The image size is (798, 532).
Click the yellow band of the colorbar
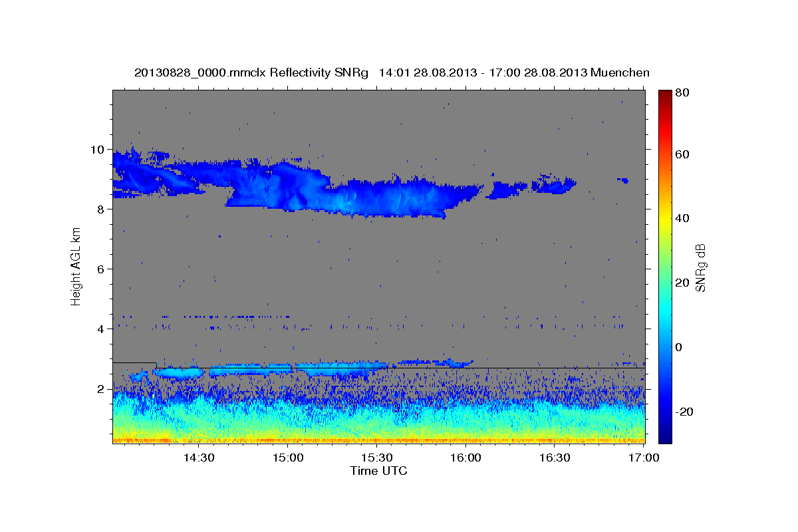click(x=665, y=219)
